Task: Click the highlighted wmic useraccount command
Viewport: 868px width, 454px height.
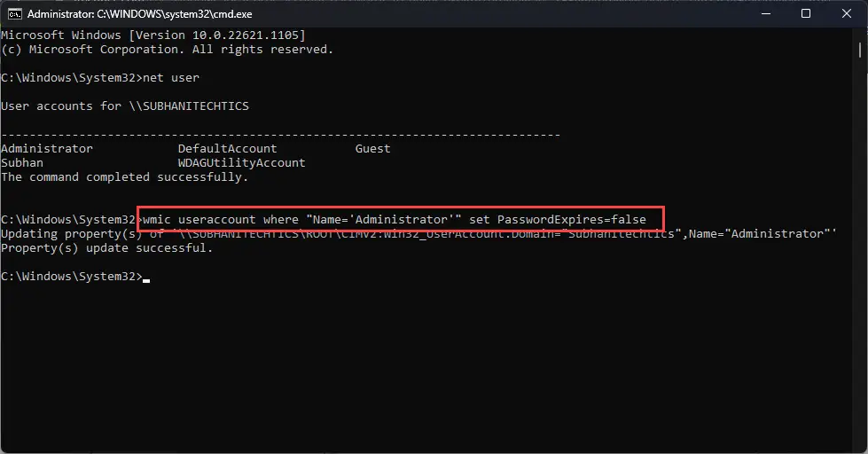Action: click(x=395, y=220)
